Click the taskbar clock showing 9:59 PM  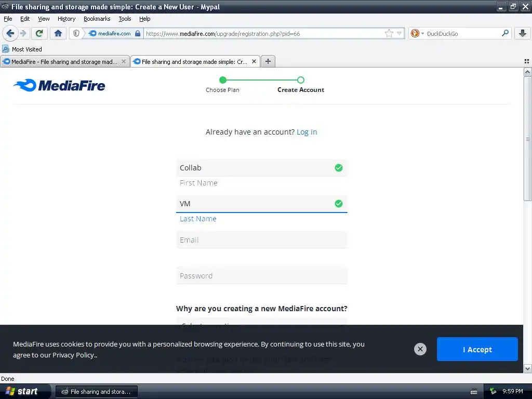513,391
